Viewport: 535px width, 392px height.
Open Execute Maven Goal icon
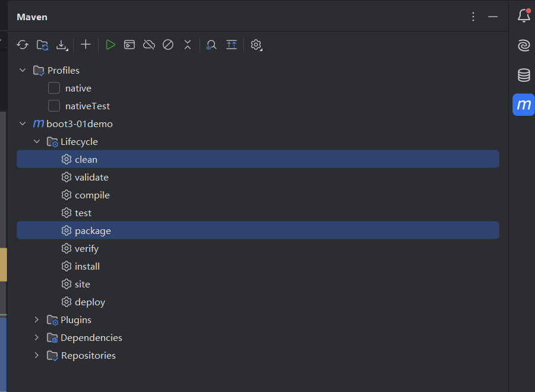pos(129,45)
